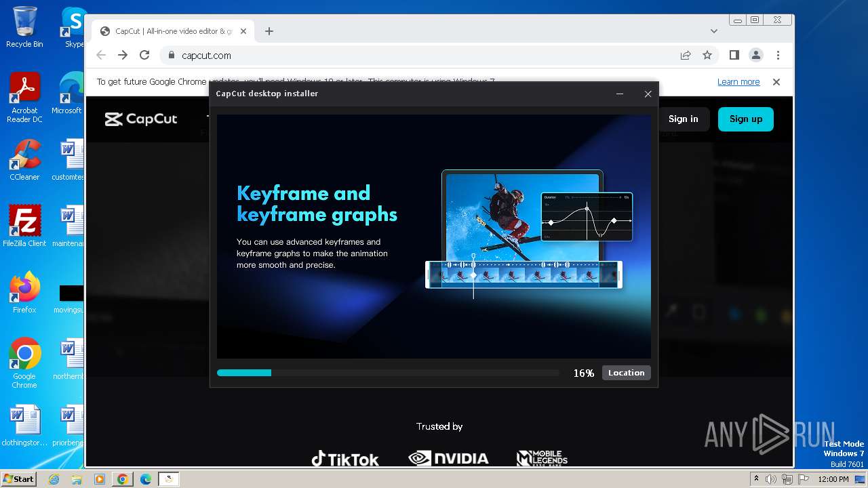Open clothingstor Word document
The height and width of the screenshot is (488, 868).
tap(24, 426)
